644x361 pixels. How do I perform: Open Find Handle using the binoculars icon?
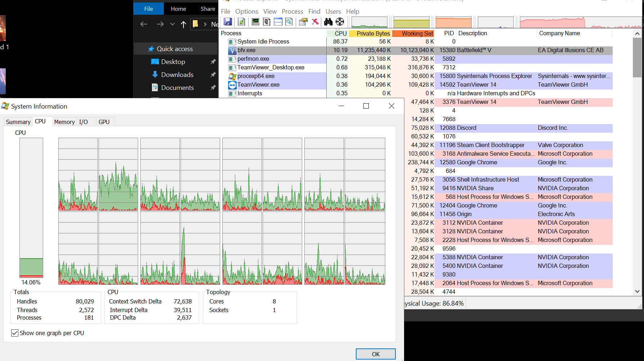pyautogui.click(x=328, y=22)
